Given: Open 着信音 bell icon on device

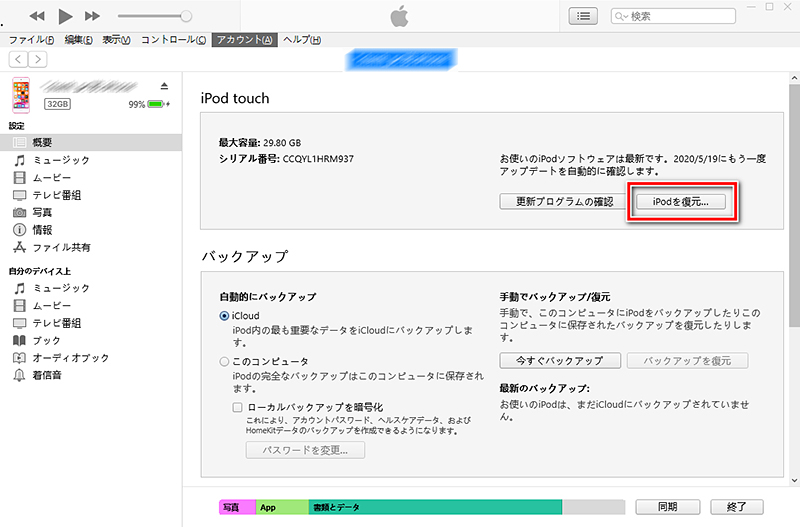Looking at the screenshot, I should pyautogui.click(x=19, y=375).
